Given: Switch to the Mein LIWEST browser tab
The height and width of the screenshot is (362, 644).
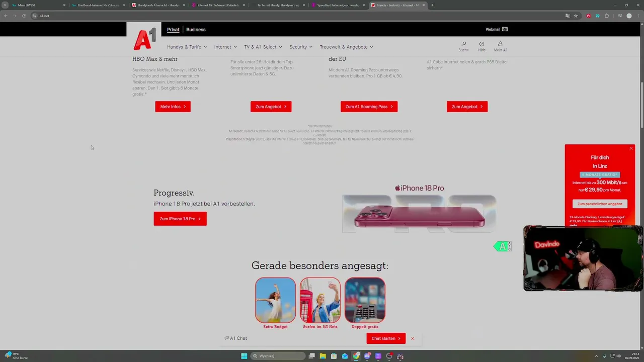Looking at the screenshot, I should point(38,5).
